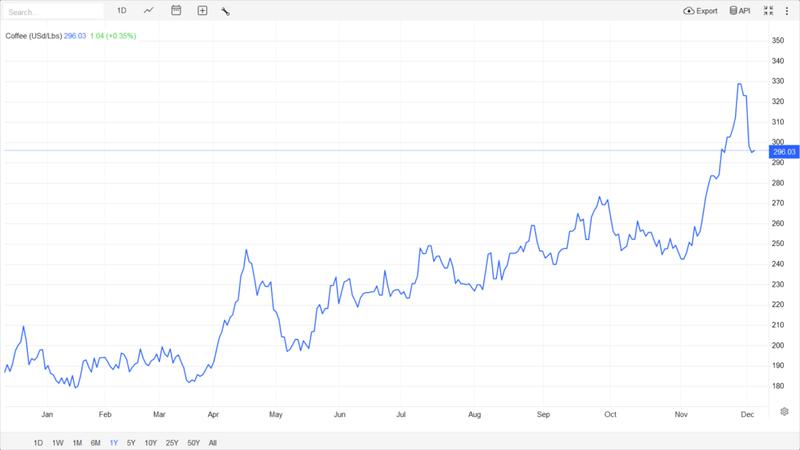This screenshot has width=800, height=450.
Task: Open the calendar date range picker
Action: 176,11
